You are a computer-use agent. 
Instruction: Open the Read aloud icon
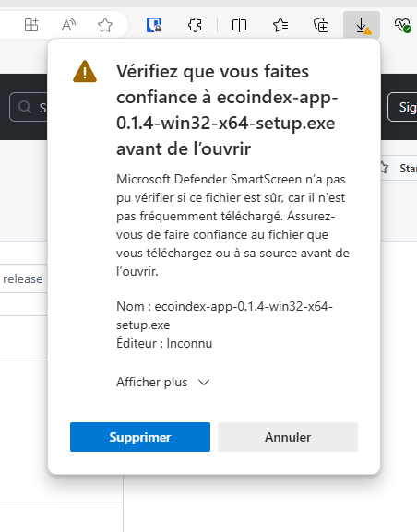tap(68, 25)
